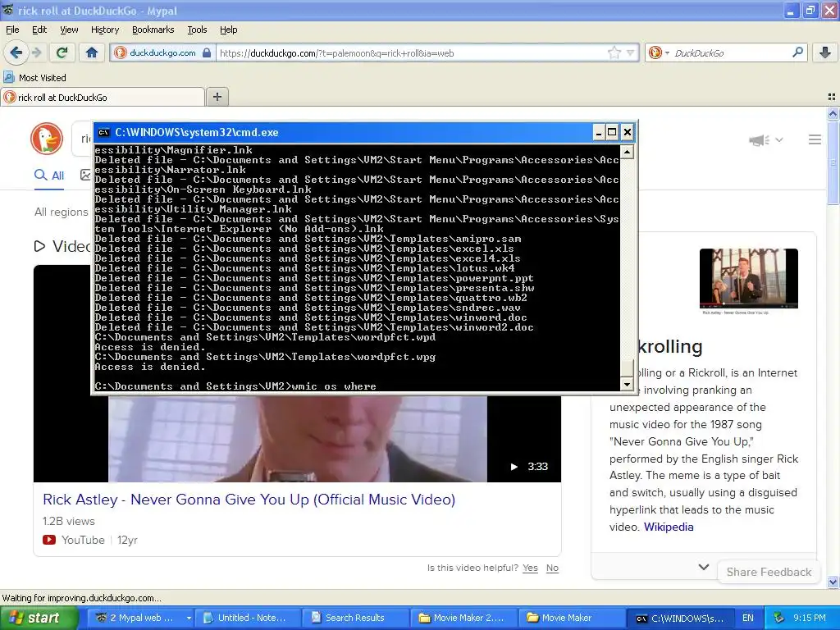The width and height of the screenshot is (840, 630).
Task: Open the Tools menu
Action: [197, 30]
